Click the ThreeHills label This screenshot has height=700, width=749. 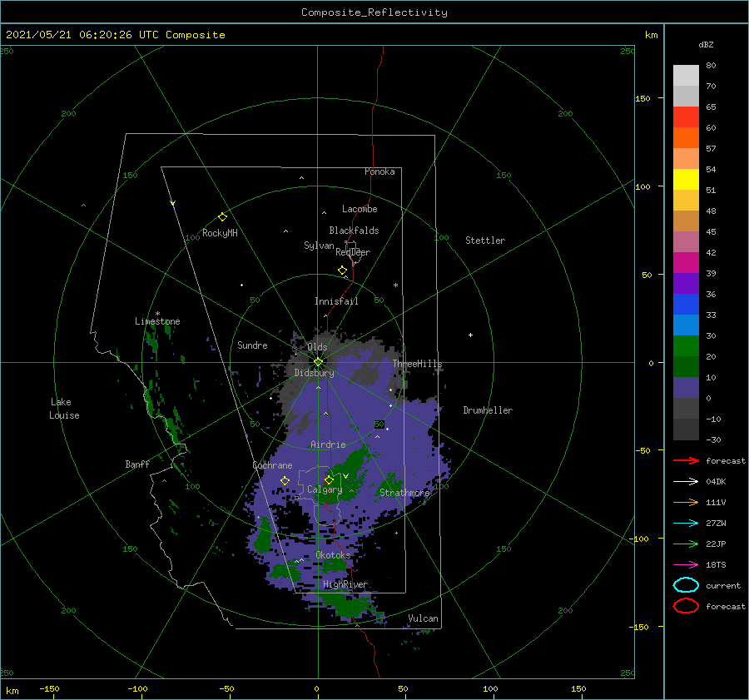point(417,364)
